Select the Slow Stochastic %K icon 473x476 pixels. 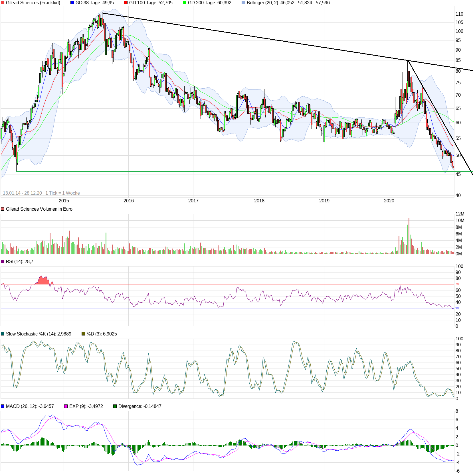point(3,333)
